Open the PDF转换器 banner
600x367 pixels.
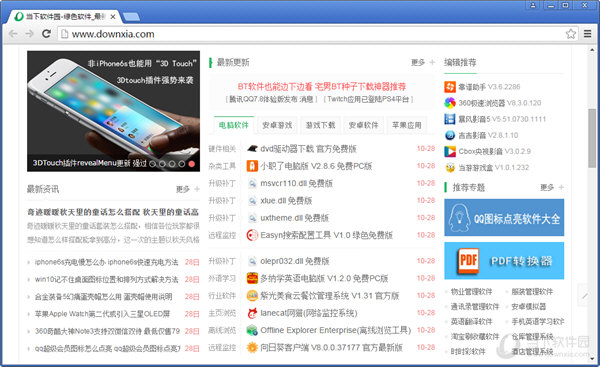coord(504,261)
